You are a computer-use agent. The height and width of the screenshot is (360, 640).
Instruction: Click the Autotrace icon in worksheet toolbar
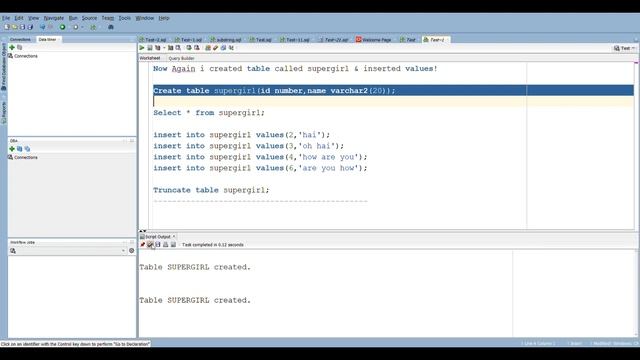pos(171,48)
